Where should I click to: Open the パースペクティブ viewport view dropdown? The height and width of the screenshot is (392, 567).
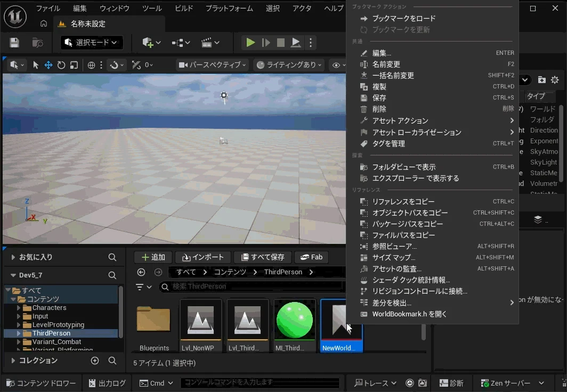213,65
